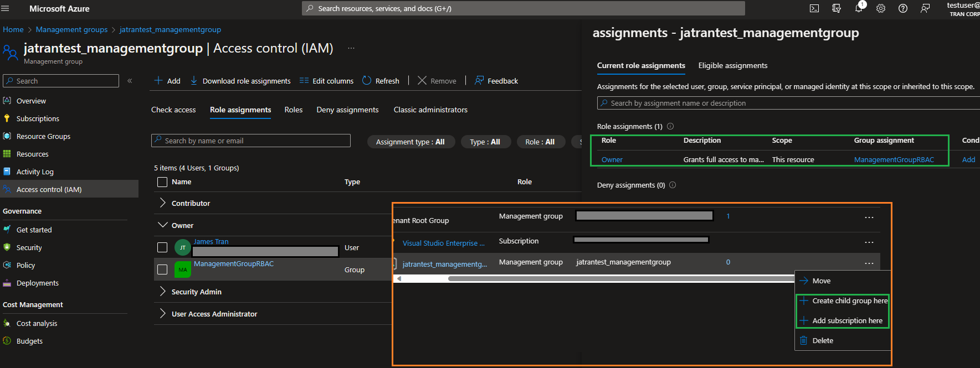Viewport: 980px width, 368px height.
Task: Select the Current role assignments tab
Action: pos(641,65)
